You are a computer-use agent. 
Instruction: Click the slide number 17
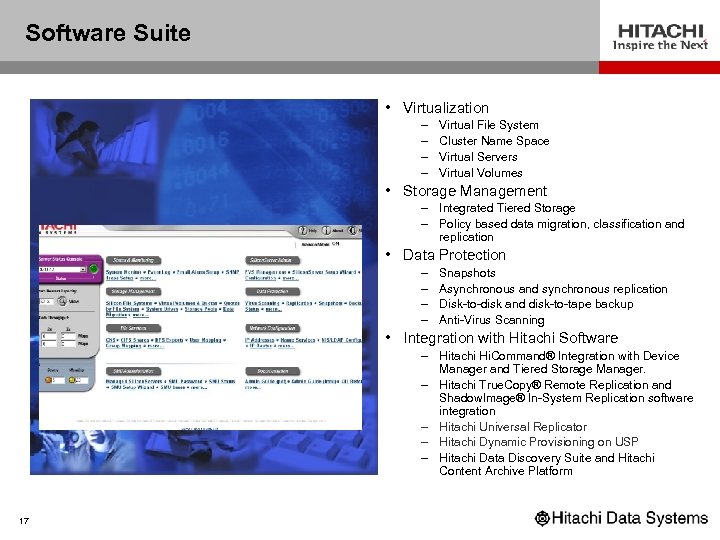[x=24, y=521]
